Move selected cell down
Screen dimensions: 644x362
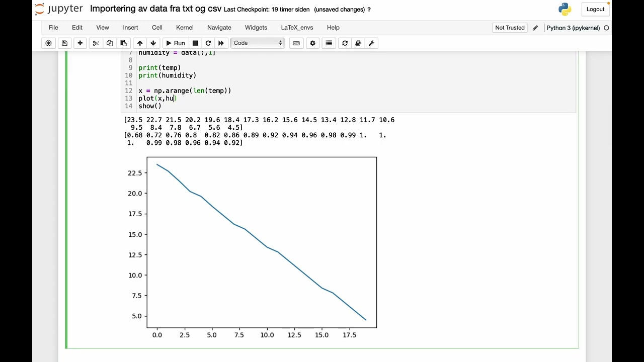(x=153, y=43)
